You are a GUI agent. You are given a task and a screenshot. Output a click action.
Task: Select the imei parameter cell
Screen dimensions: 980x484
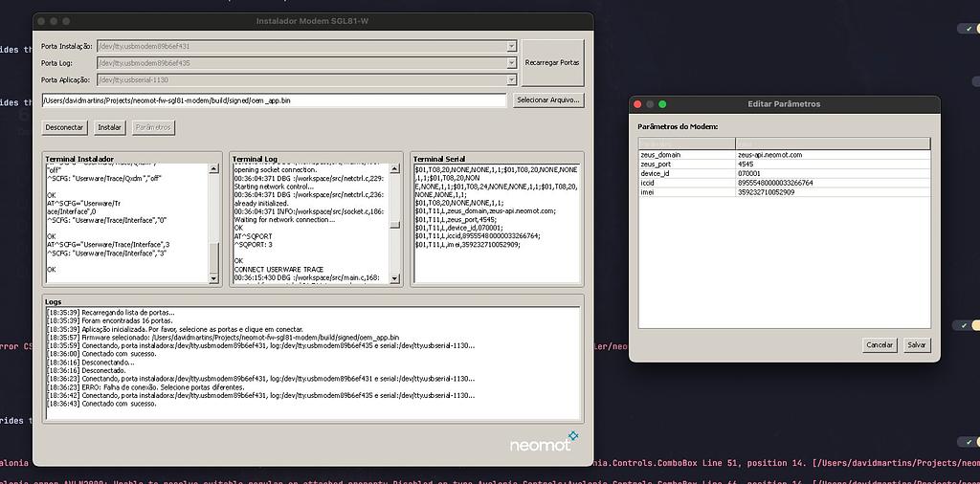pyautogui.click(x=687, y=191)
